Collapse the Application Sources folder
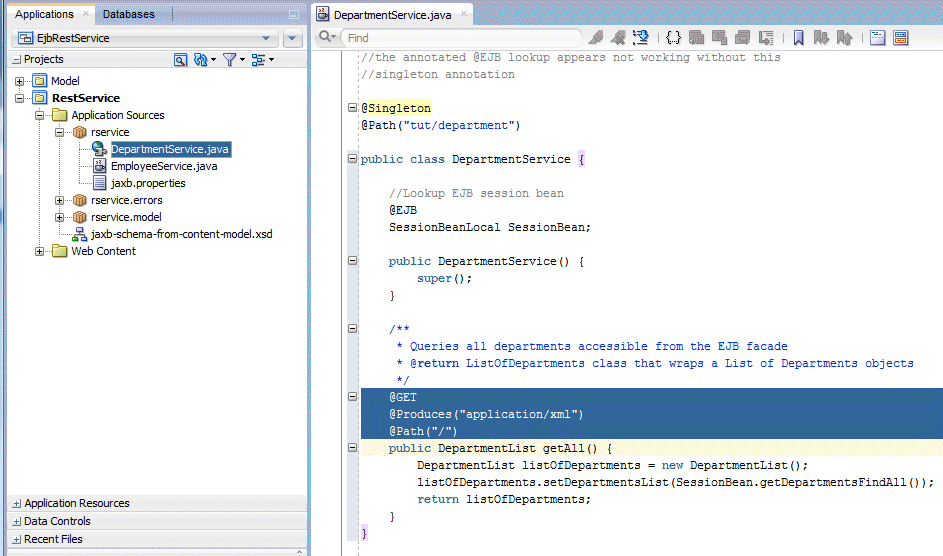This screenshot has height=556, width=943. [x=39, y=115]
